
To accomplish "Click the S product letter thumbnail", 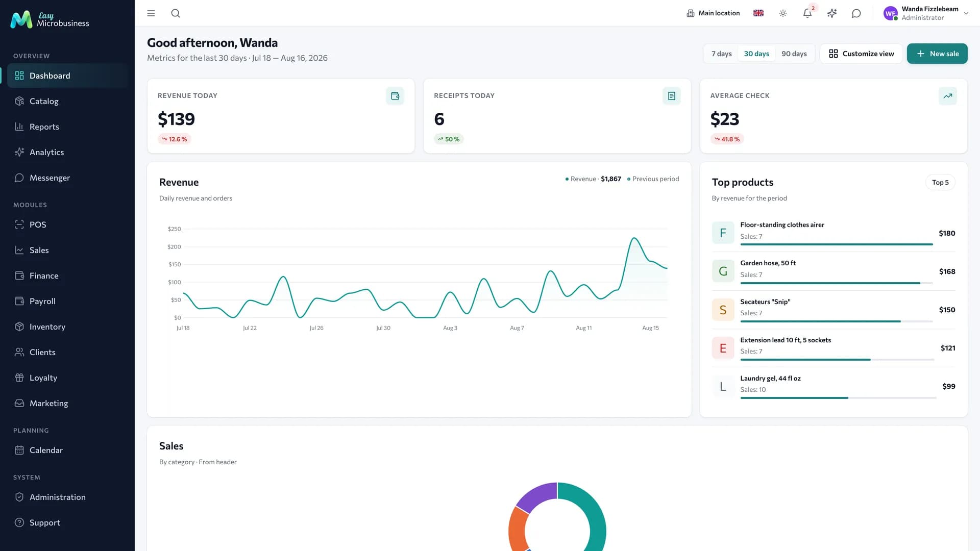I will click(x=723, y=310).
